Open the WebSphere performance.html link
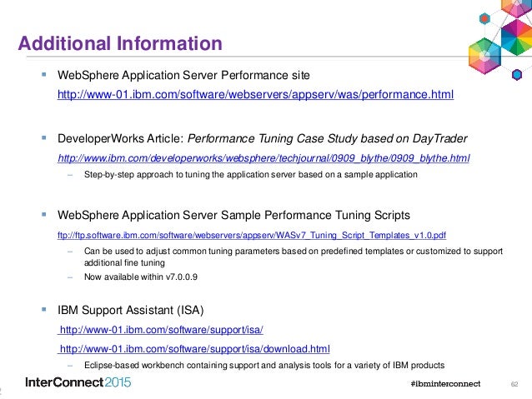 point(255,94)
